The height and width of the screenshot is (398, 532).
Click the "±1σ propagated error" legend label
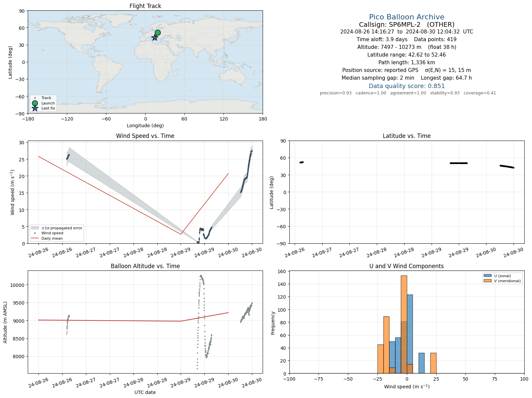(x=62, y=228)
